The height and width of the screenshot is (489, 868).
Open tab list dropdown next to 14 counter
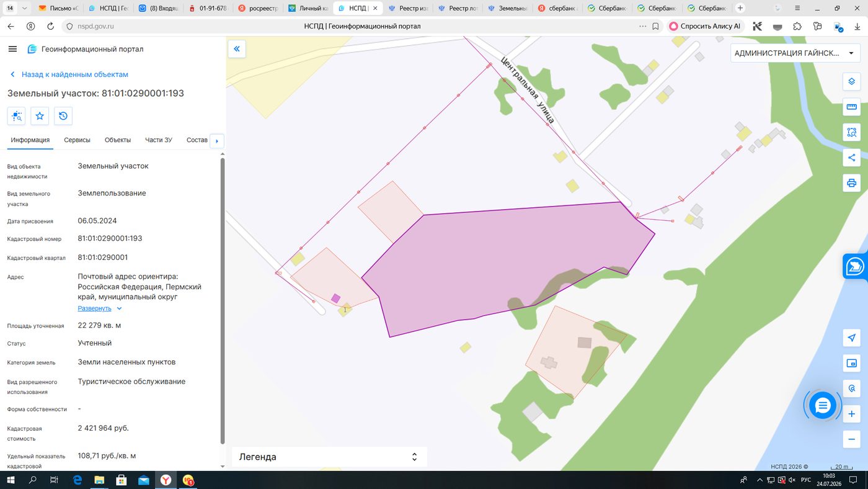[24, 9]
